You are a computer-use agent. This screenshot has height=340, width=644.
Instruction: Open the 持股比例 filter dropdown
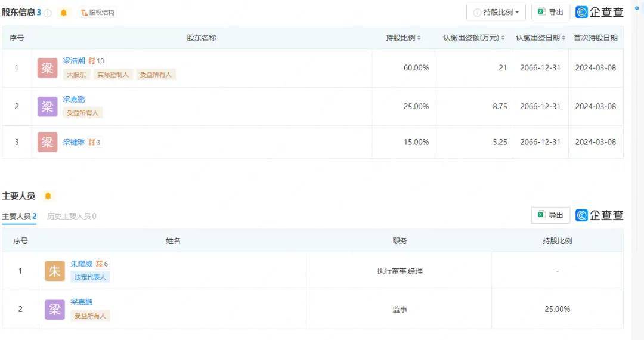click(x=496, y=13)
